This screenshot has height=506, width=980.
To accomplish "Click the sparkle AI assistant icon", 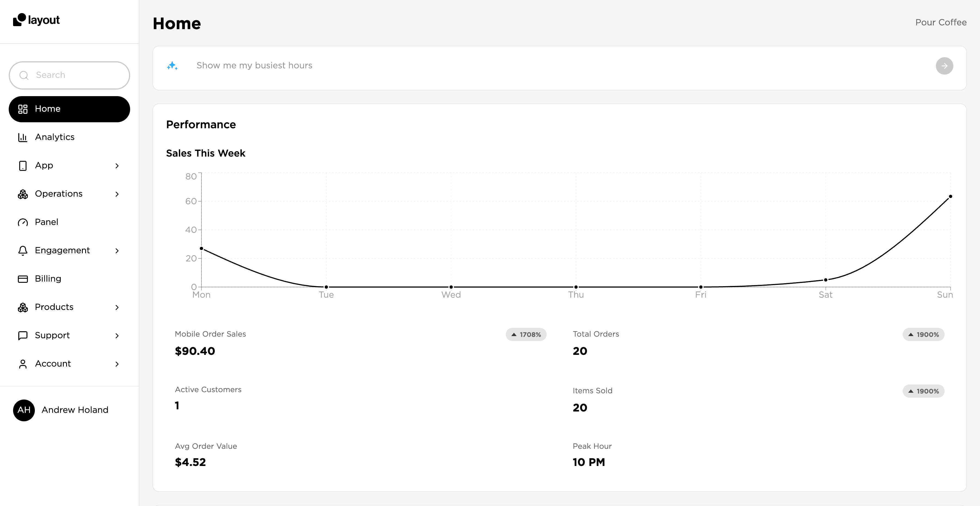I will pos(172,66).
